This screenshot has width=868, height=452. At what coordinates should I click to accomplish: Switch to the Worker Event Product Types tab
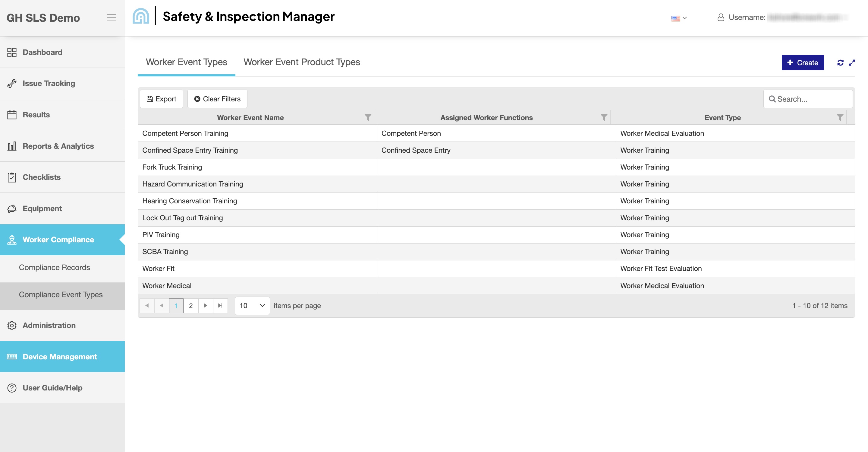(x=302, y=62)
